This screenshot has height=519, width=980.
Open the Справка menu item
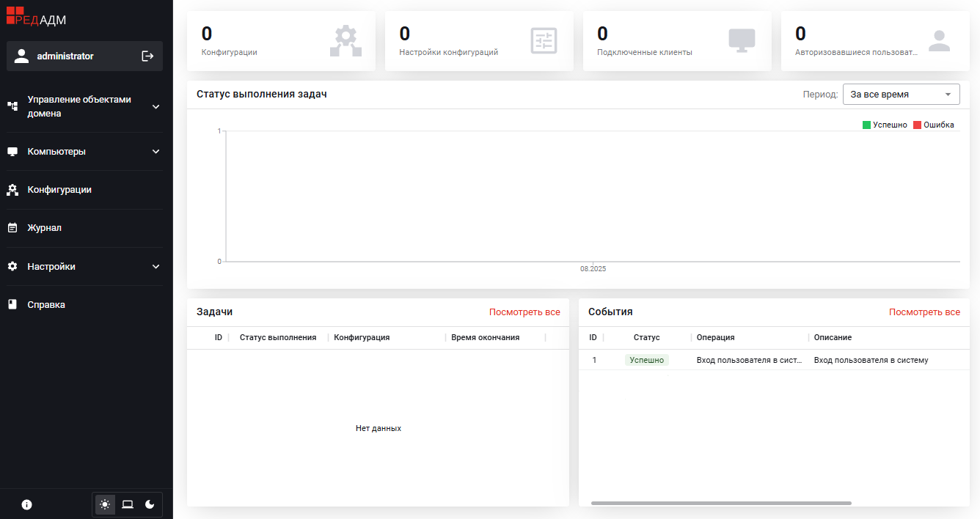[x=46, y=305]
